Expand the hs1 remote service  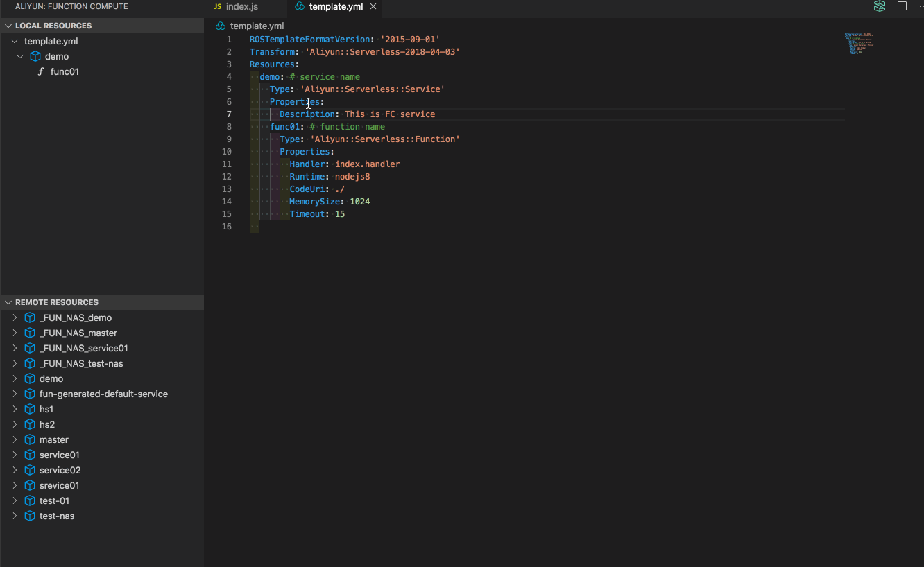pos(15,409)
